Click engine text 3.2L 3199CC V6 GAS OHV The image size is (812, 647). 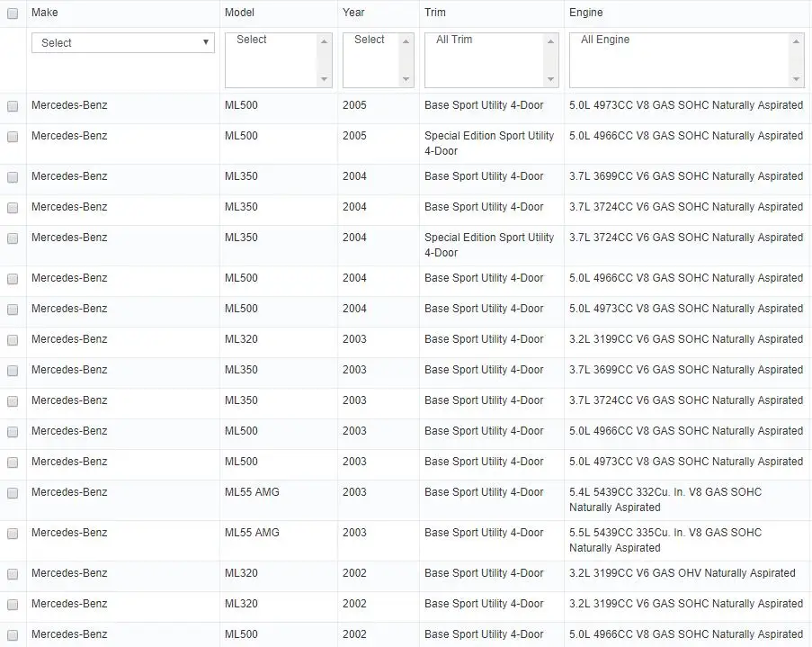point(682,573)
